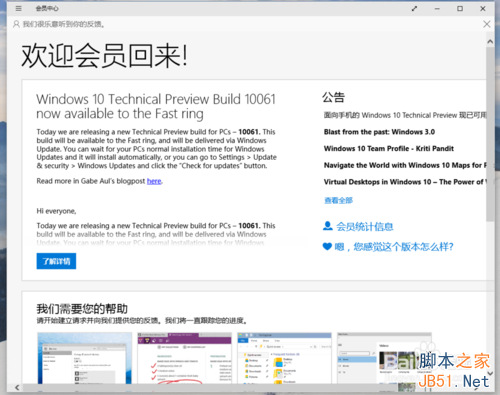Screen dimensions: 500x395
Task: Click the 欢迎会员回来 welcome title
Action: point(104,56)
